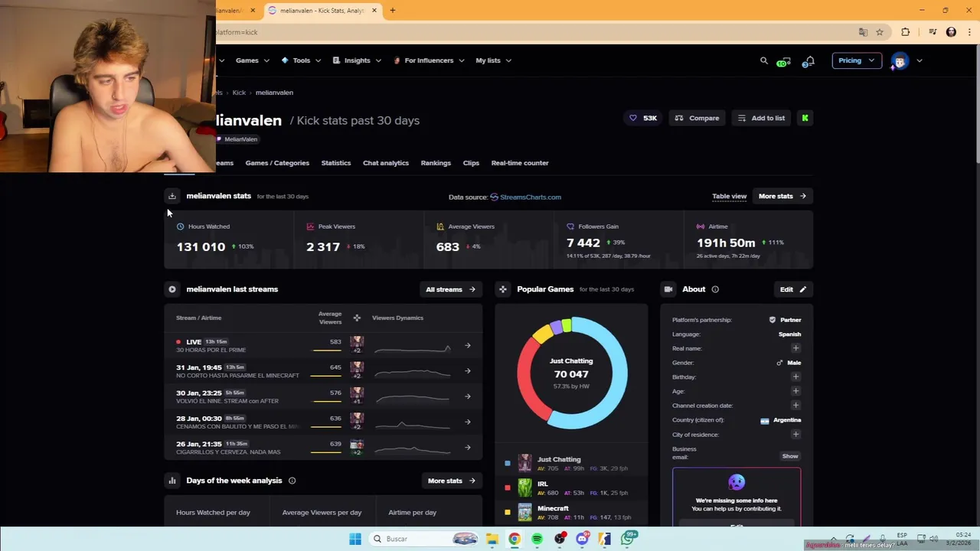Viewport: 980px width, 551px height.
Task: Add Channel creation date with plus icon
Action: (x=795, y=406)
